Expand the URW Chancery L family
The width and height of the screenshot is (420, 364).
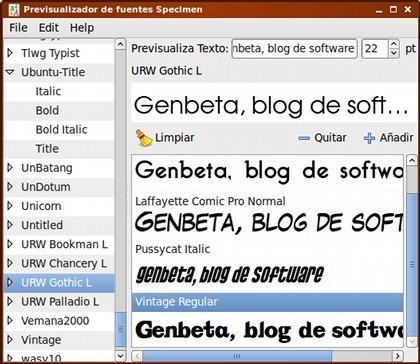click(x=10, y=263)
